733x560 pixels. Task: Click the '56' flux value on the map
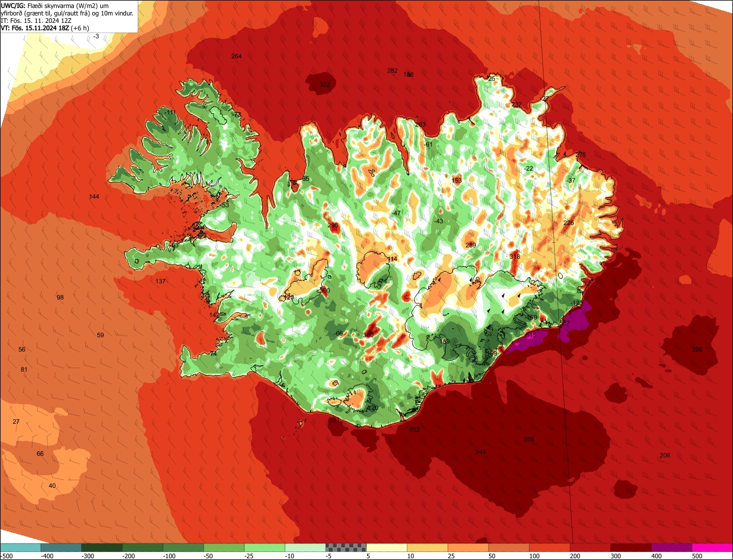pos(22,349)
